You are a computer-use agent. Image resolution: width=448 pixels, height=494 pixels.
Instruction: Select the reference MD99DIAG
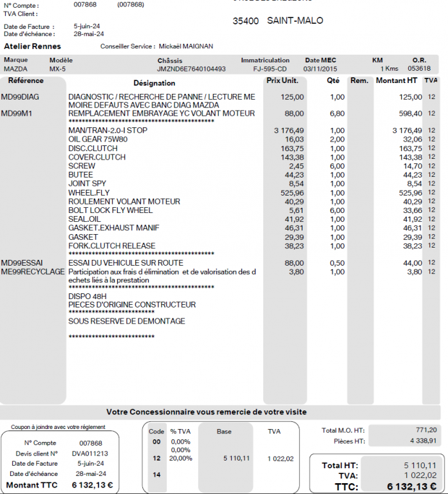point(20,97)
